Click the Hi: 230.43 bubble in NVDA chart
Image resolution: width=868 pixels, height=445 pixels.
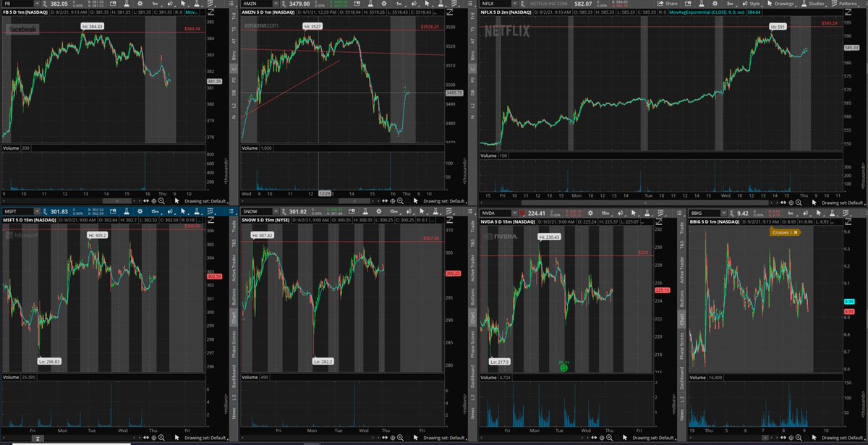pyautogui.click(x=549, y=237)
